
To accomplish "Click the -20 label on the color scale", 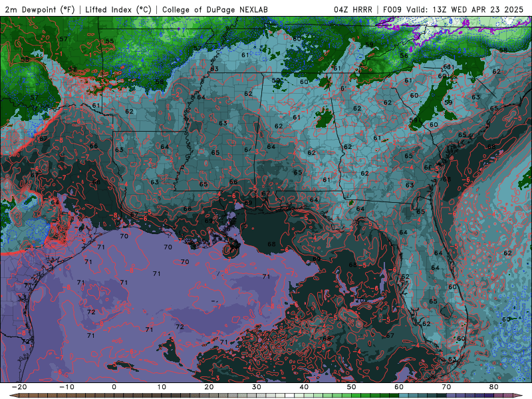I will pos(19,387).
